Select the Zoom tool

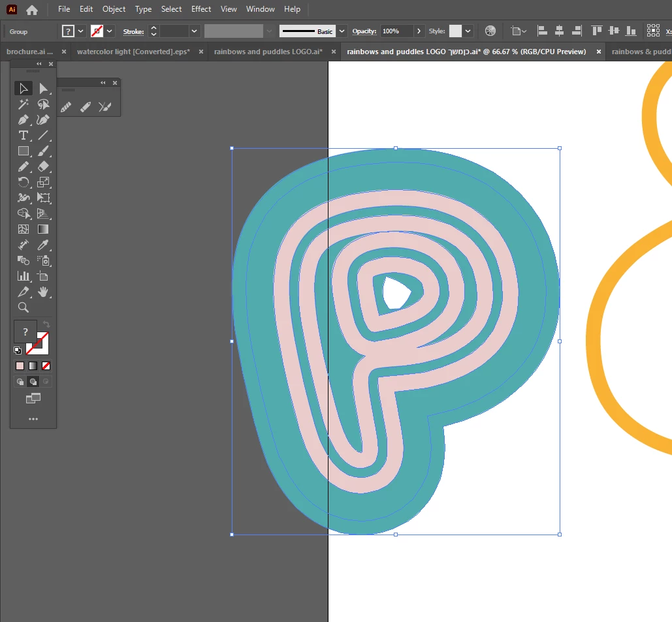point(23,307)
